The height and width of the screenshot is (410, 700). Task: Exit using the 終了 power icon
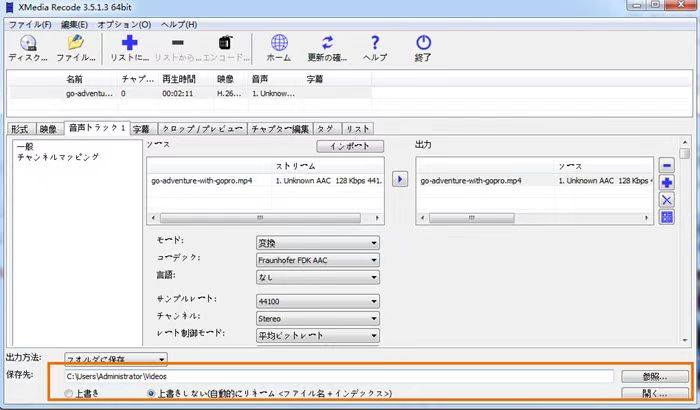point(423,48)
